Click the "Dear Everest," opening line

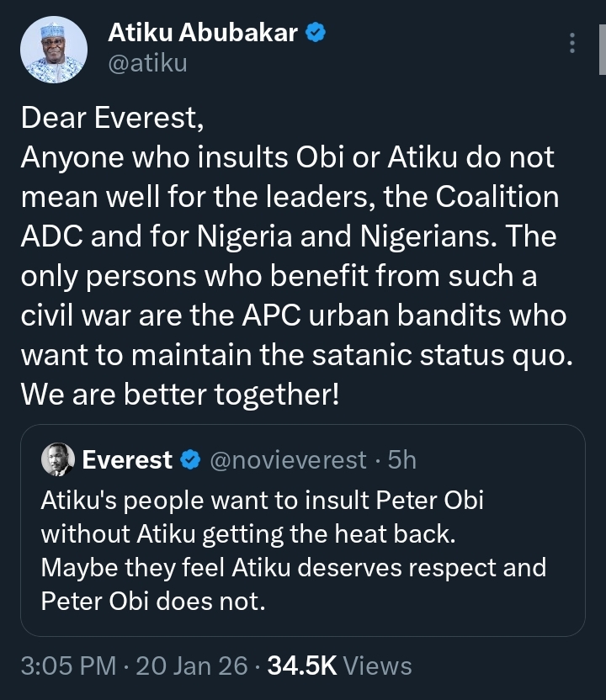tap(113, 119)
